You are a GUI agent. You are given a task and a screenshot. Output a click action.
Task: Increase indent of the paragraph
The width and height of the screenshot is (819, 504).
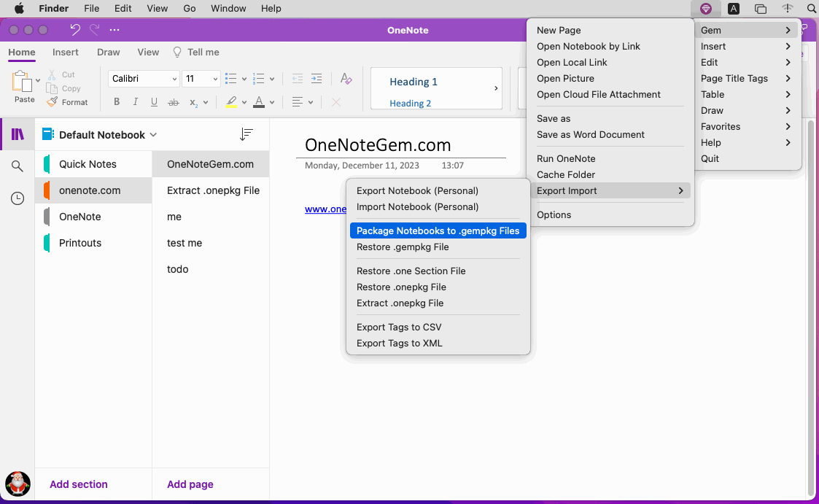point(317,79)
